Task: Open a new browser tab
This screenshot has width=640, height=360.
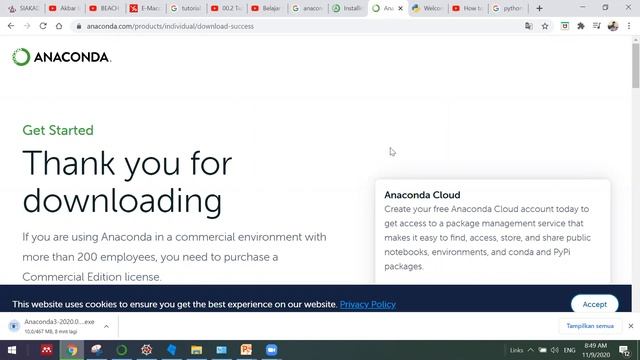Action: [539, 8]
